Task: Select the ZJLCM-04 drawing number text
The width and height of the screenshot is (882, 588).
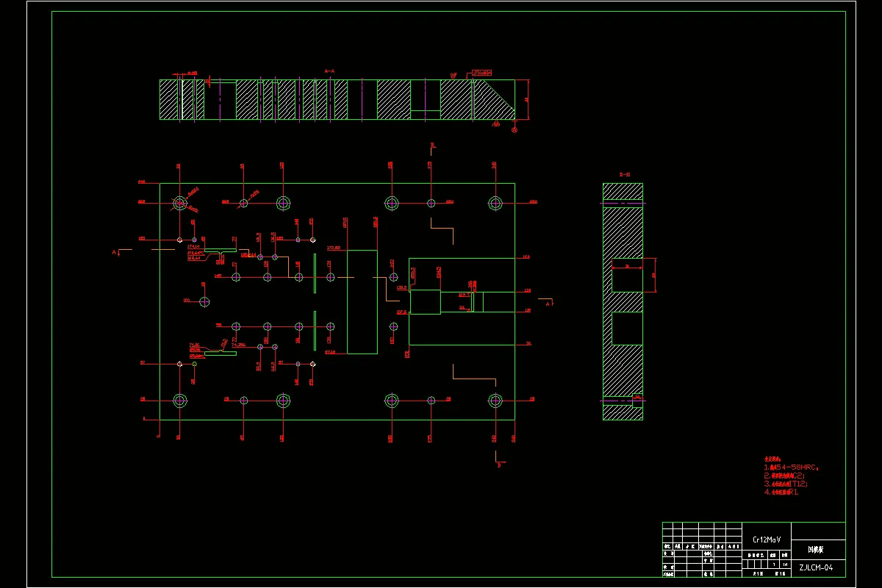Action: [x=816, y=567]
